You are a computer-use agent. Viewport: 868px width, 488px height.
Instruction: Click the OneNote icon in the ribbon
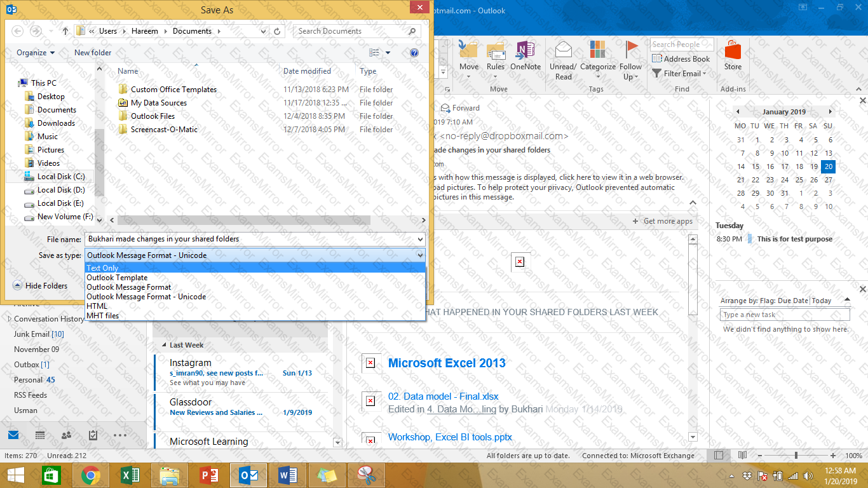(x=525, y=51)
